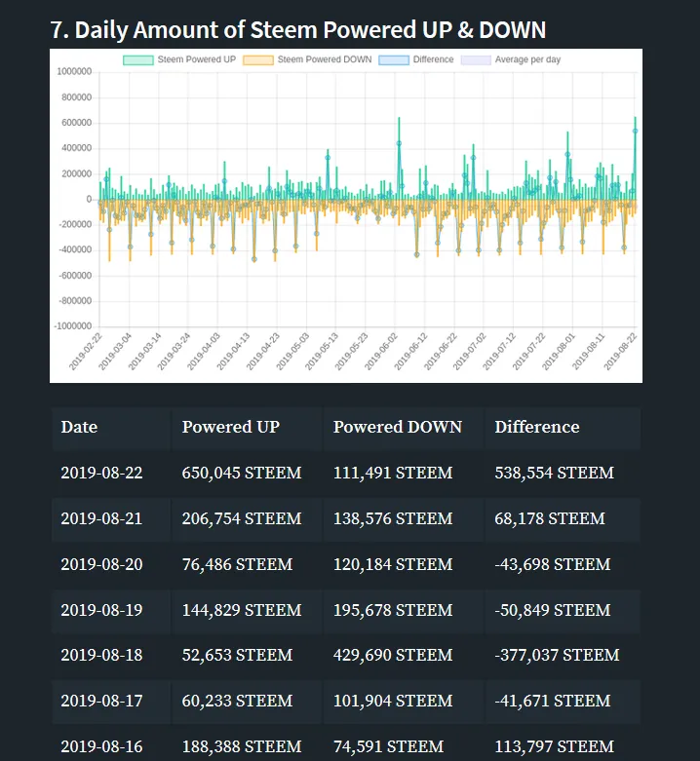Click the 60,233 STEEM value

(237, 701)
